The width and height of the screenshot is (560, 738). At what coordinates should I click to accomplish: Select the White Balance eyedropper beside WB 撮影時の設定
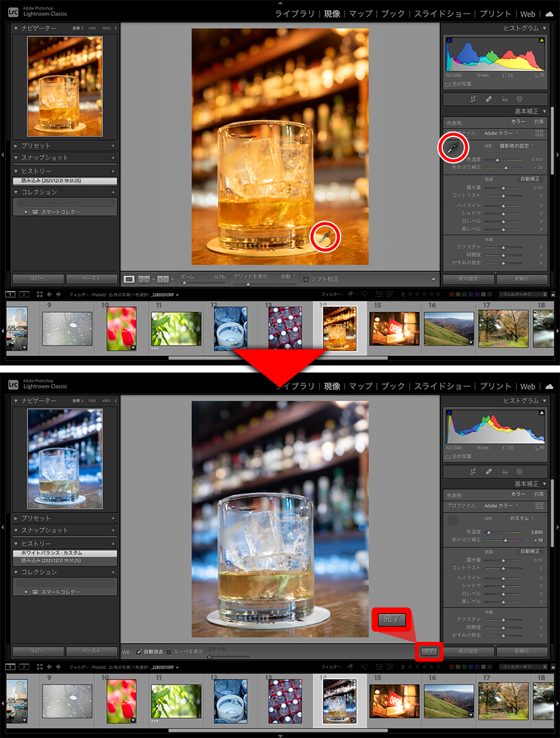pos(452,148)
